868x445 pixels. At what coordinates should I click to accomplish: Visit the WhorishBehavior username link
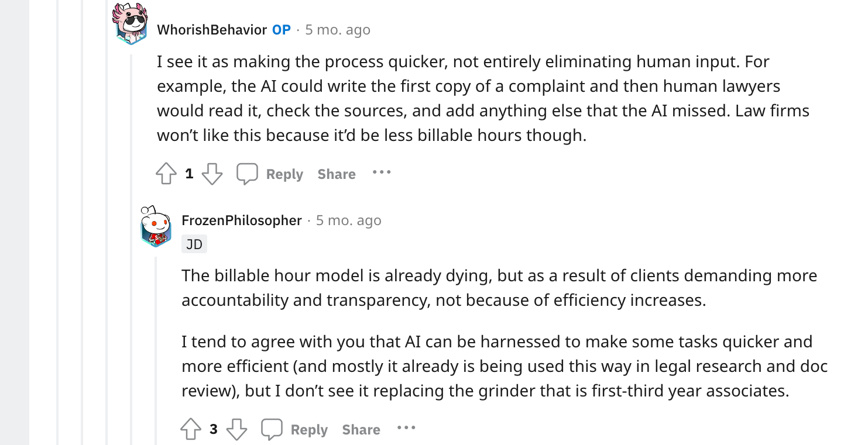(x=212, y=30)
